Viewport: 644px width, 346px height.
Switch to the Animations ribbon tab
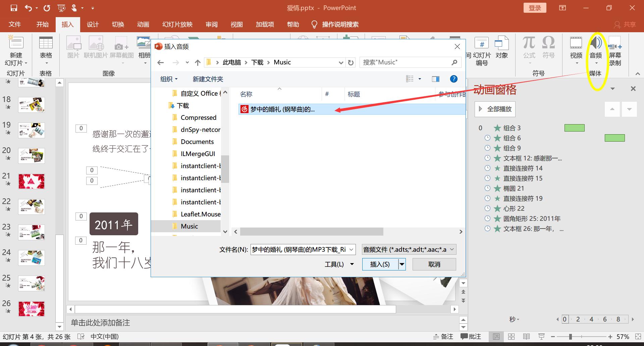(143, 24)
